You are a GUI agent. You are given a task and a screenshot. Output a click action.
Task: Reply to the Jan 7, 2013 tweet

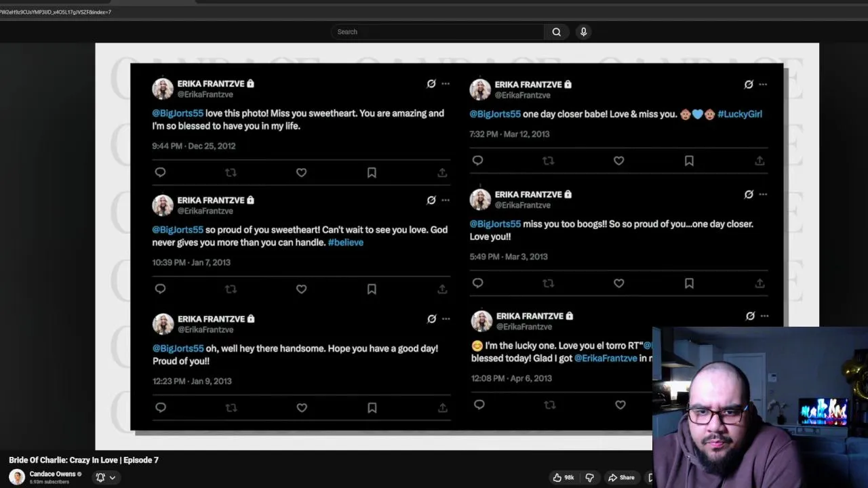[160, 289]
